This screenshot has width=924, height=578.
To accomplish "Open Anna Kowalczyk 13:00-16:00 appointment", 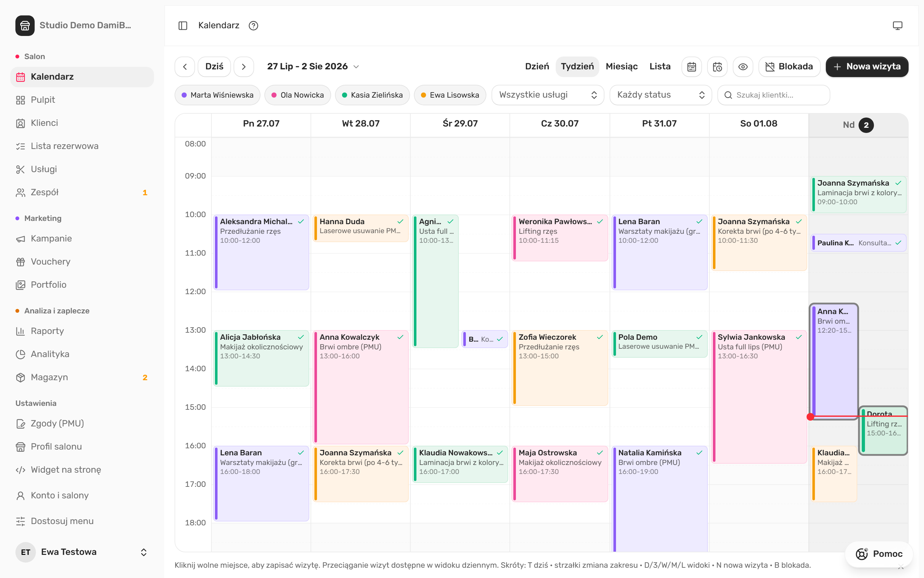I will pyautogui.click(x=360, y=387).
